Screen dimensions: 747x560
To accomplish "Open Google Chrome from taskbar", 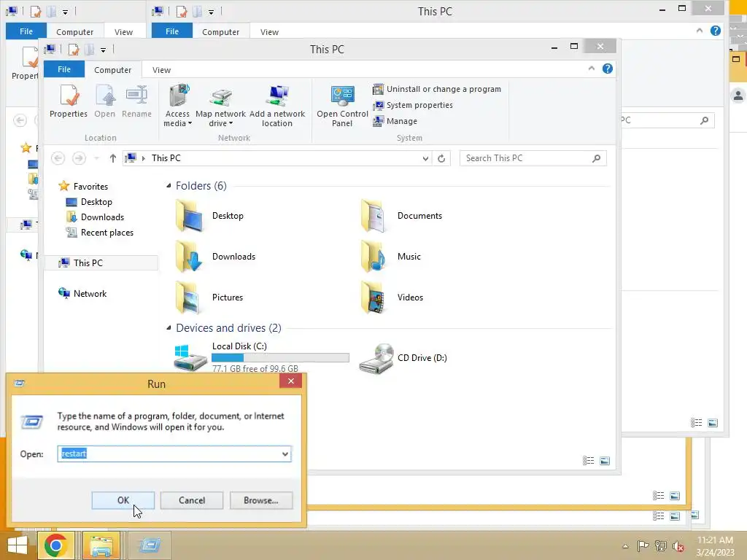I will (x=55, y=545).
